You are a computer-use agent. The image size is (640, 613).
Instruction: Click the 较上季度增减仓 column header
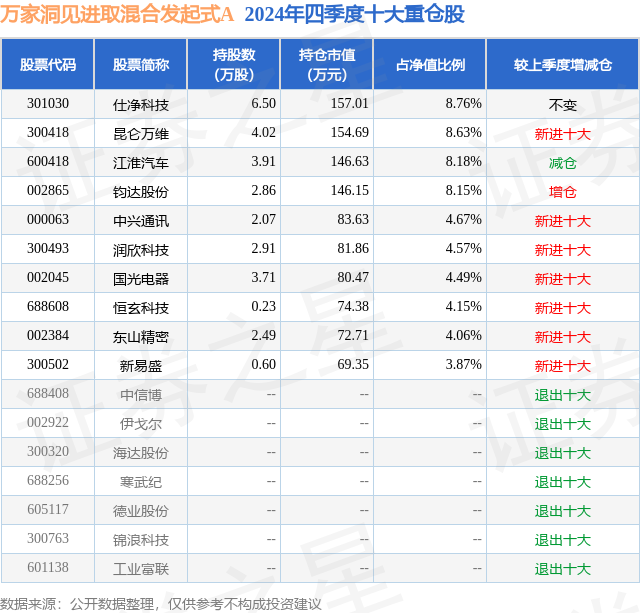point(563,64)
